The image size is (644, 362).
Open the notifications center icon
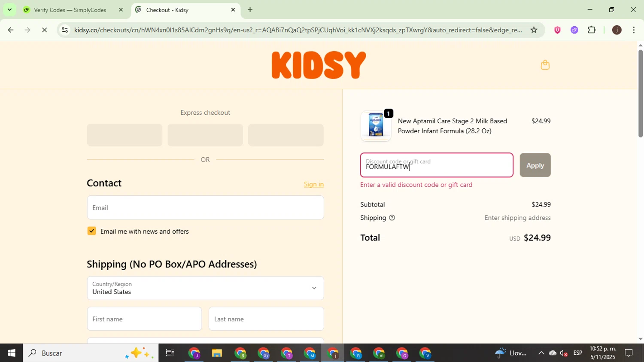pyautogui.click(x=629, y=353)
